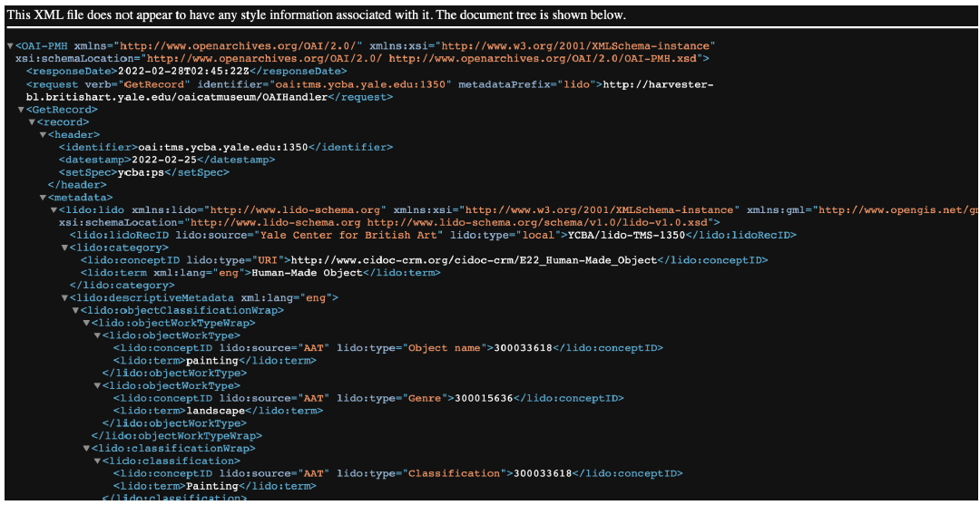
Task: Collapse the header element
Action: 43,135
